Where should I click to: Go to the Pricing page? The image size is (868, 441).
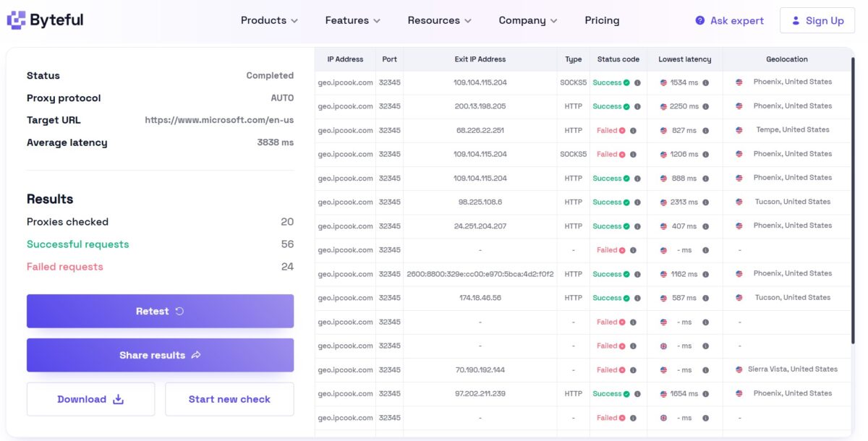pos(602,20)
